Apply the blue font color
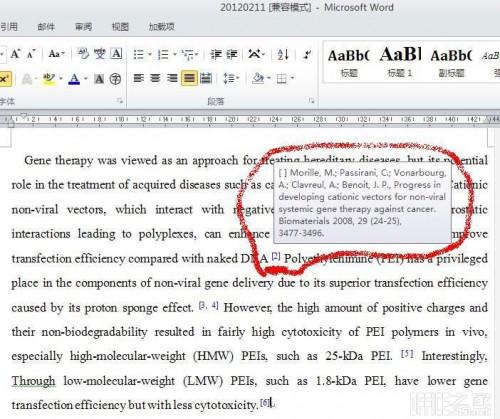The image size is (500, 419). pyautogui.click(x=74, y=79)
